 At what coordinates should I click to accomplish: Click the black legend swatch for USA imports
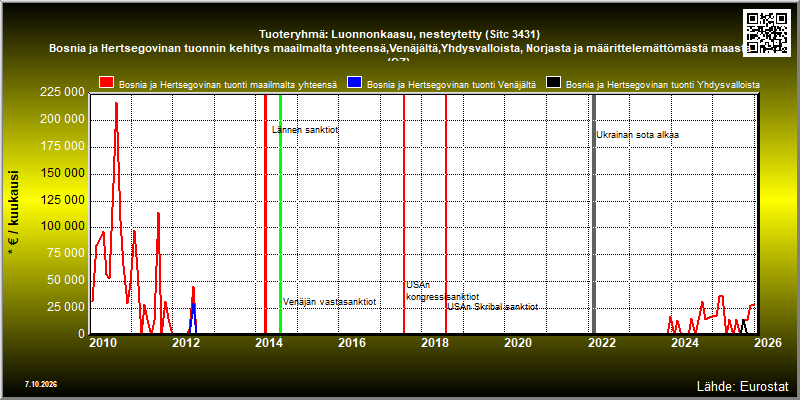click(x=554, y=84)
